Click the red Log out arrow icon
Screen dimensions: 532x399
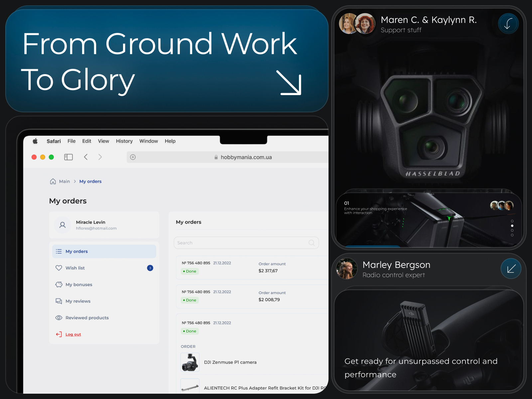(x=59, y=334)
